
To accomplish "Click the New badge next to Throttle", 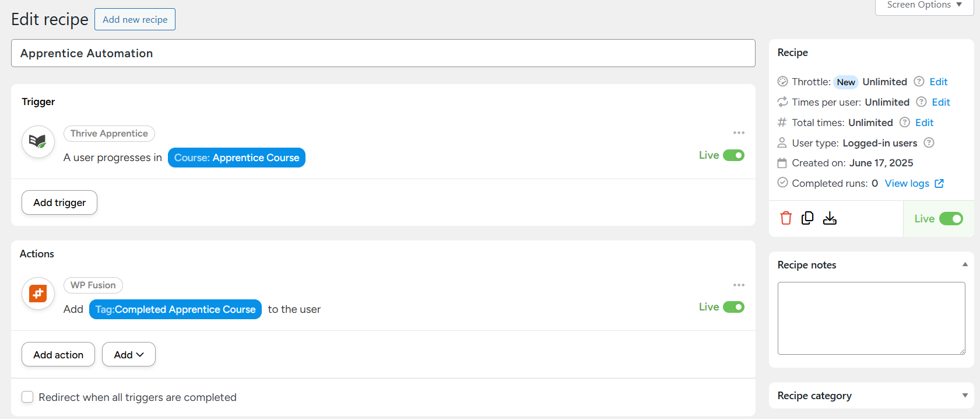I will 845,82.
